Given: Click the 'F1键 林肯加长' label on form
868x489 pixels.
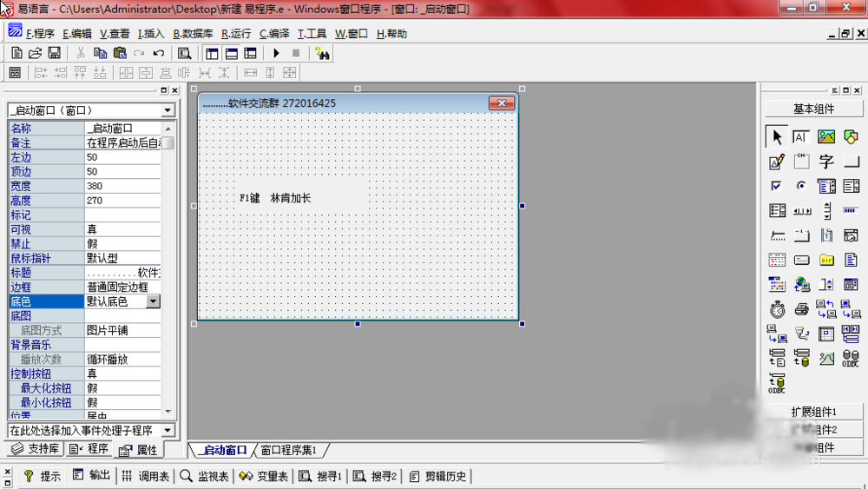Looking at the screenshot, I should (275, 198).
